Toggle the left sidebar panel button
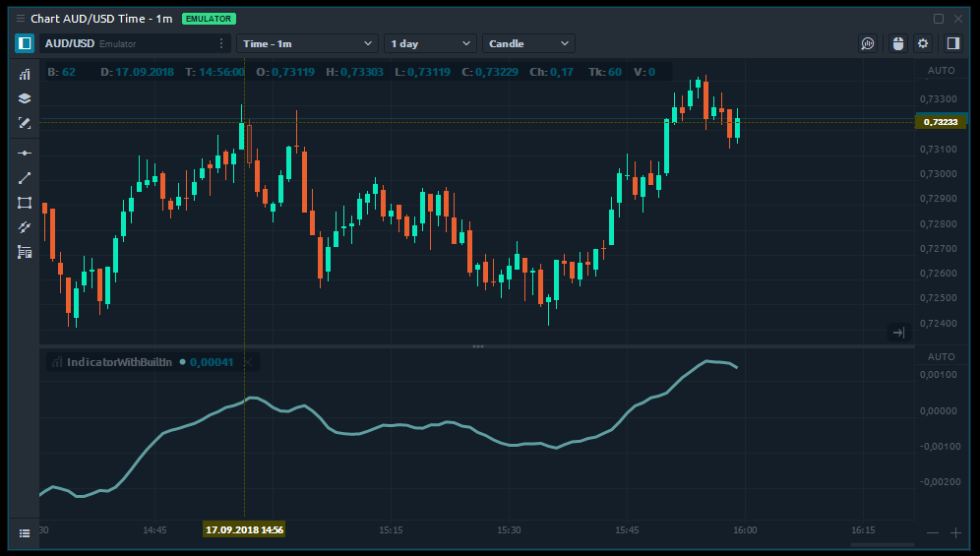Image resolution: width=980 pixels, height=556 pixels. 25,43
